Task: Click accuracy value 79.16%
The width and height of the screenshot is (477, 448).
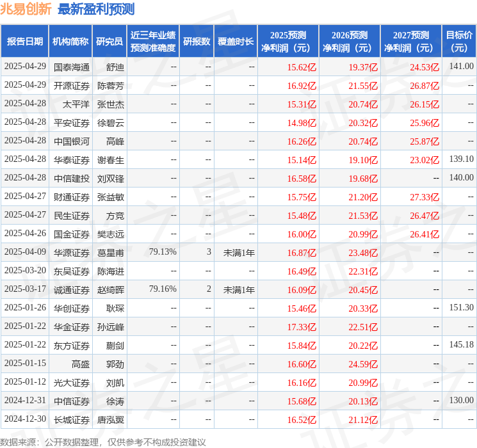Action: click(x=163, y=289)
